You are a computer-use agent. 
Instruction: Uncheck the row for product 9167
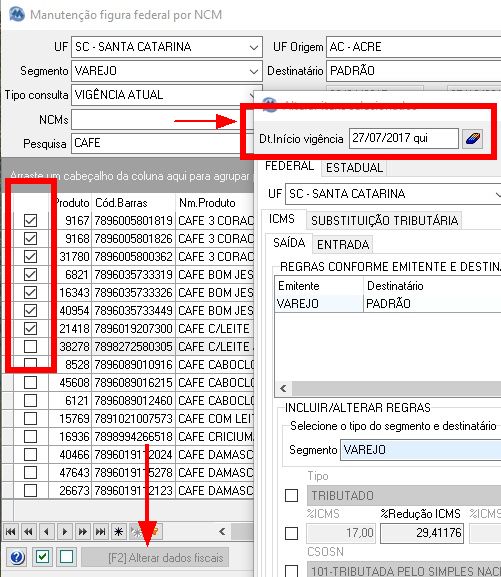[31, 220]
